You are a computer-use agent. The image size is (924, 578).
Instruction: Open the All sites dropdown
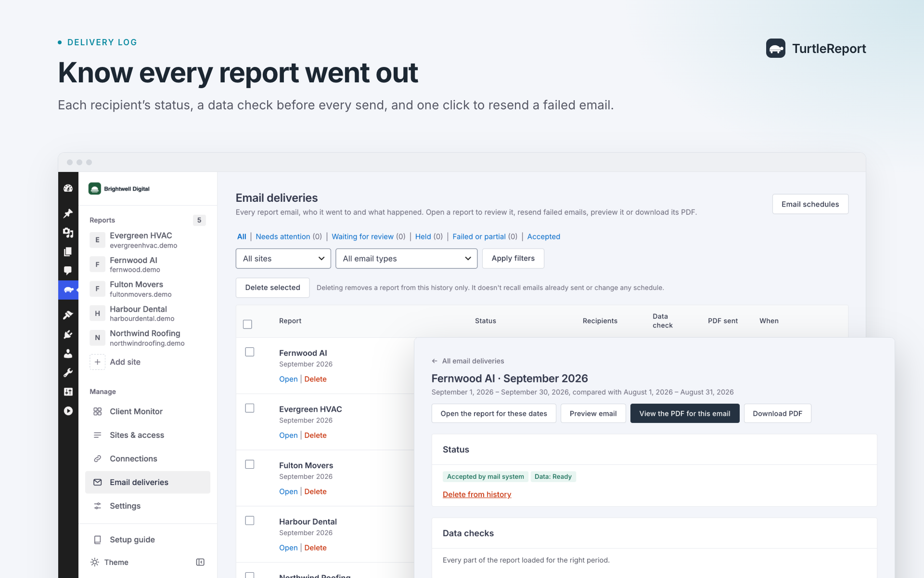point(283,259)
